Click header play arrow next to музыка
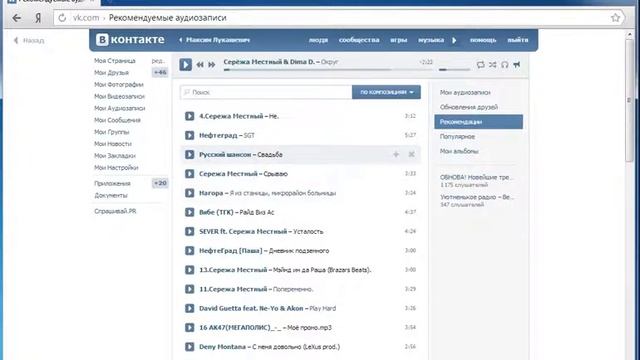Viewport: 640px width, 360px height. tap(454, 40)
